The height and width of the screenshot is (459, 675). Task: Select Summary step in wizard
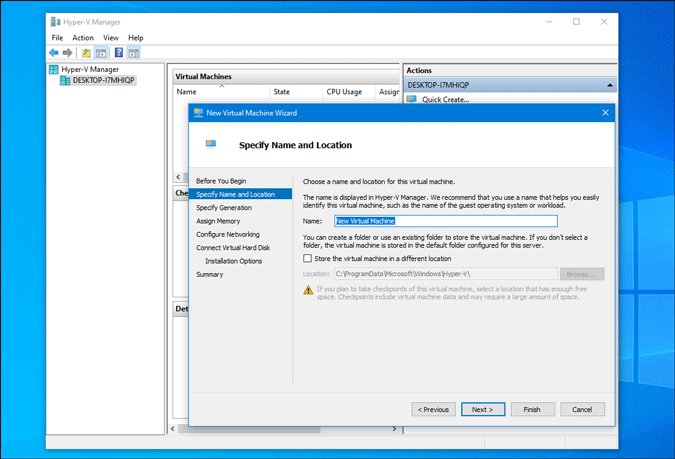tap(210, 274)
